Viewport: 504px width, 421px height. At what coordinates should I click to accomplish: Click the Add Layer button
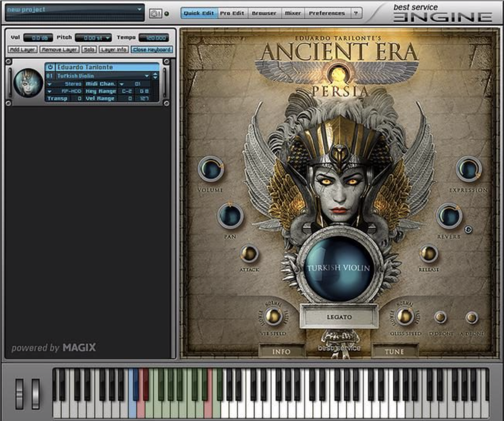coord(23,50)
